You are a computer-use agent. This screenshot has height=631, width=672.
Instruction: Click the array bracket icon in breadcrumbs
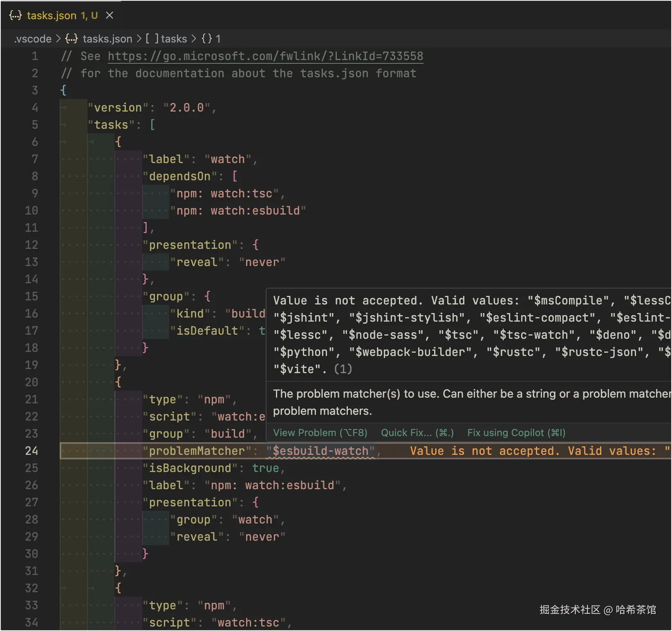(152, 39)
